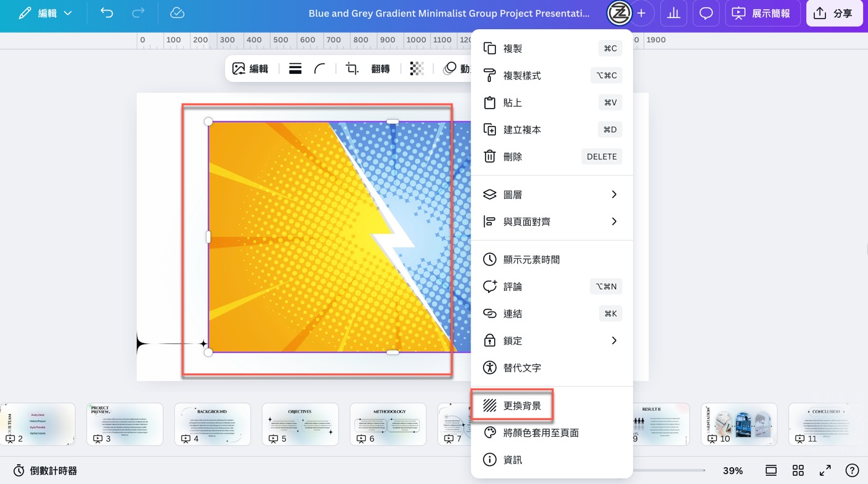The width and height of the screenshot is (868, 484).
Task: Select 建立複本 in context menu
Action: [552, 130]
